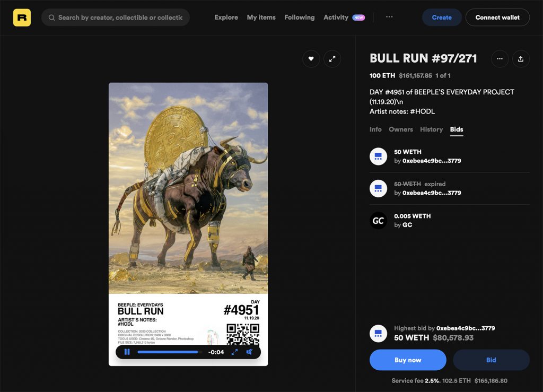Click the Bid button
Viewport: 543px width, 392px height.
coord(491,360)
